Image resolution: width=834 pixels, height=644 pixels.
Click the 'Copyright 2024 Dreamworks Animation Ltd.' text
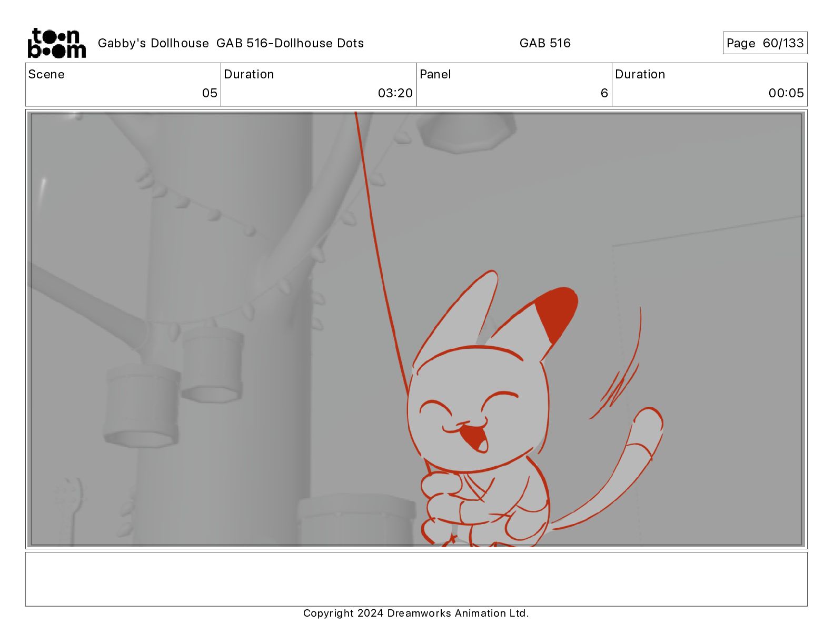[x=416, y=613]
